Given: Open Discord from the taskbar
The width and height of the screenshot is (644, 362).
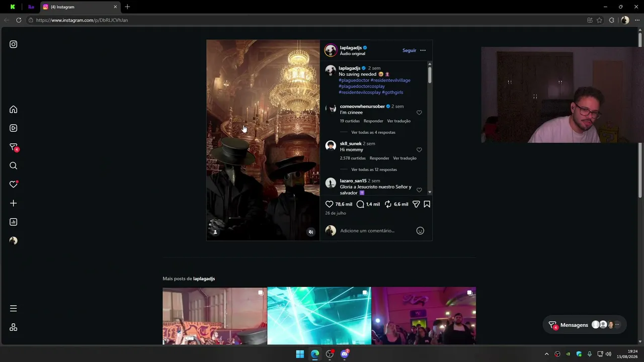Looking at the screenshot, I should pos(345,354).
